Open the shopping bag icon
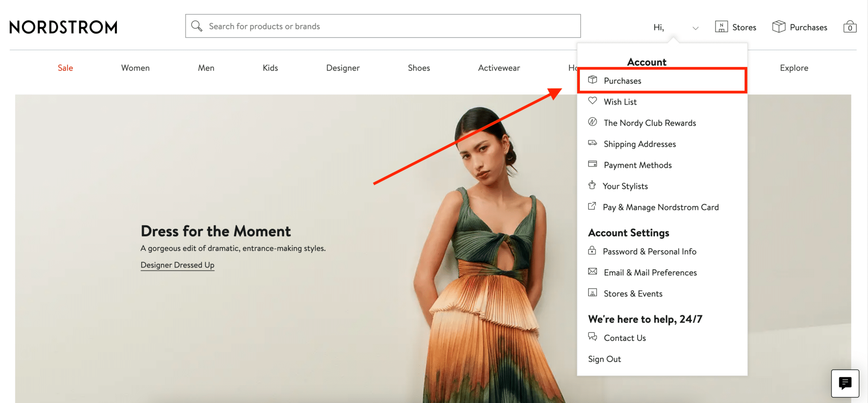 click(x=850, y=27)
